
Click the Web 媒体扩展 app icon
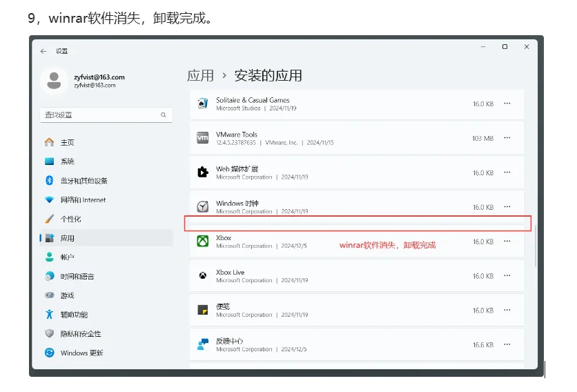coord(203,173)
